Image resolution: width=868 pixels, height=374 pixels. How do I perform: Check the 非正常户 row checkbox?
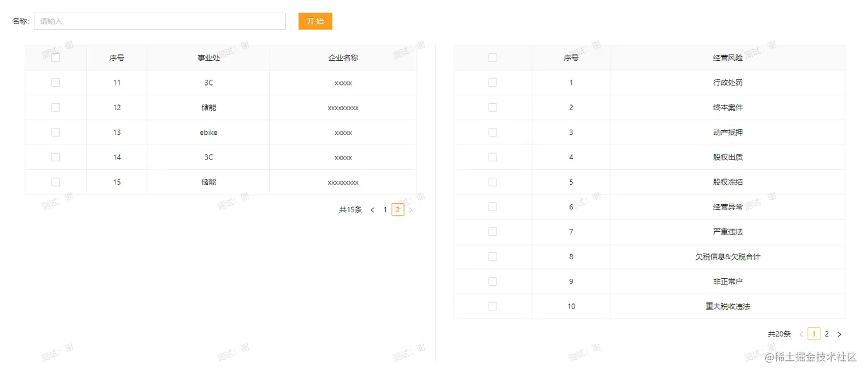pyautogui.click(x=493, y=282)
